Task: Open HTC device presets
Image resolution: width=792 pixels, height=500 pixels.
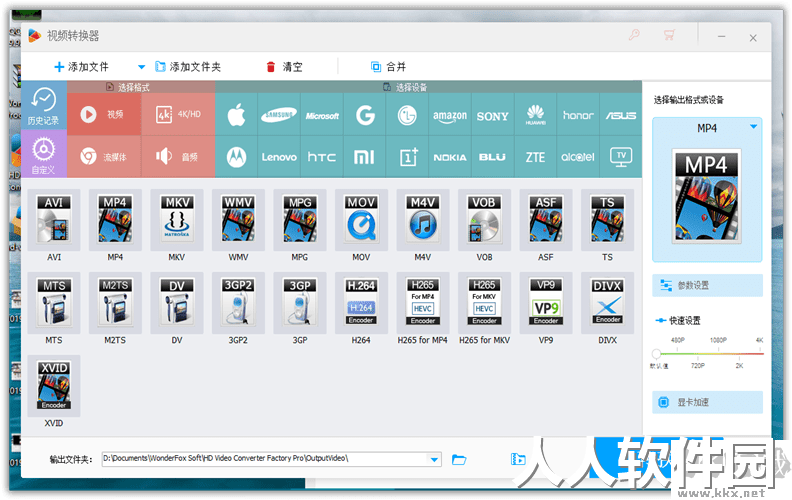Action: [x=322, y=157]
